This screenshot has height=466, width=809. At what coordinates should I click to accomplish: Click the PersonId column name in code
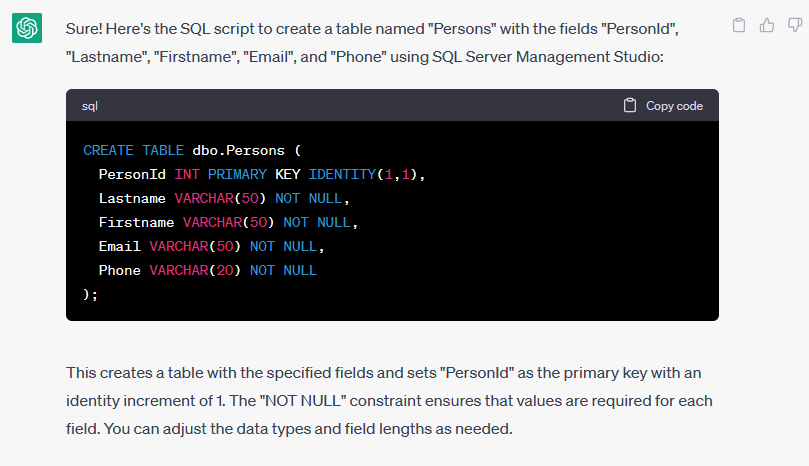131,174
